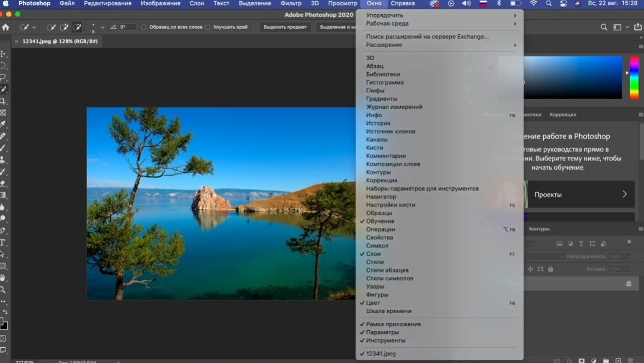Enable Улучшить край checkbox
Screen dimensions: 644x363
pyautogui.click(x=208, y=27)
